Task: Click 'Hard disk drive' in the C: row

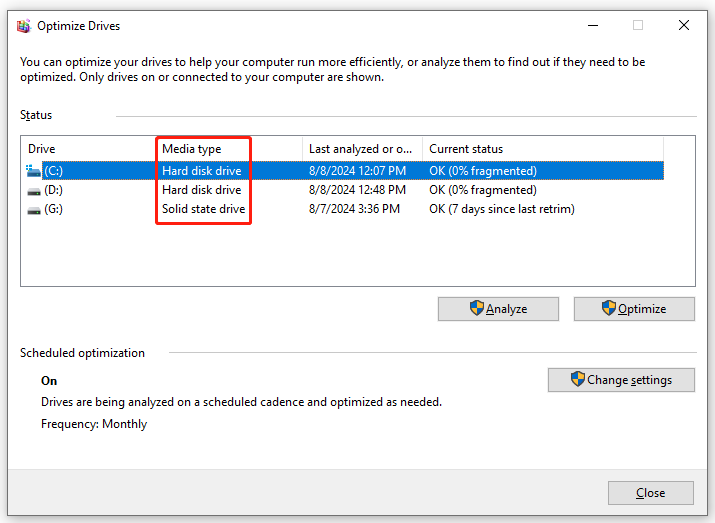Action: point(202,171)
